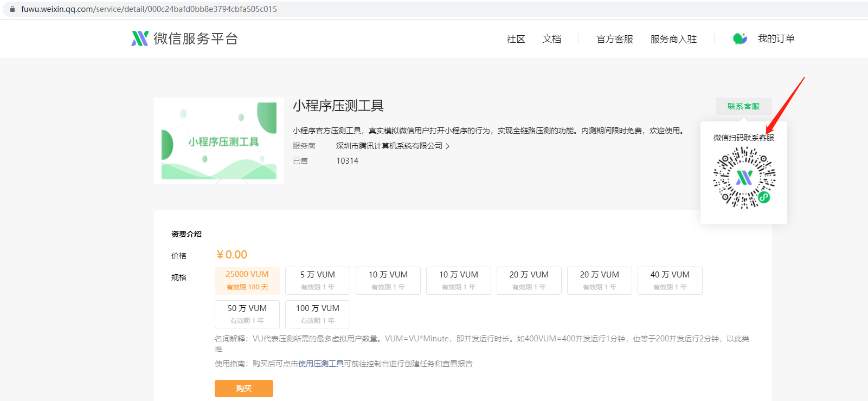Click the sold count 10314

[x=347, y=161]
